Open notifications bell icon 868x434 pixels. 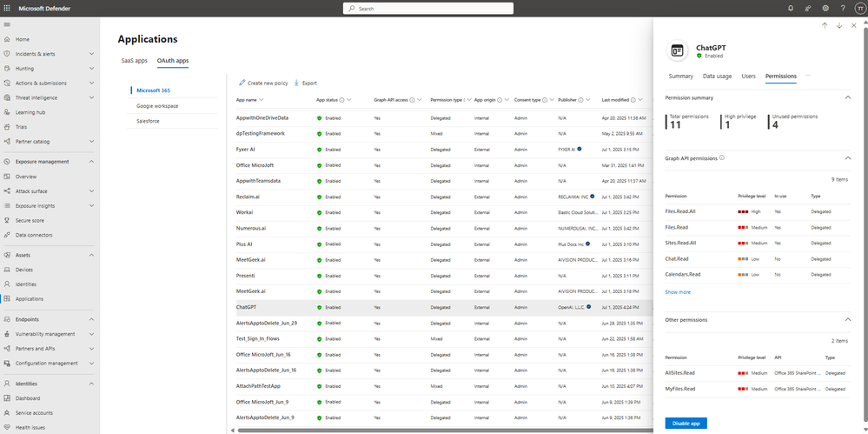791,9
